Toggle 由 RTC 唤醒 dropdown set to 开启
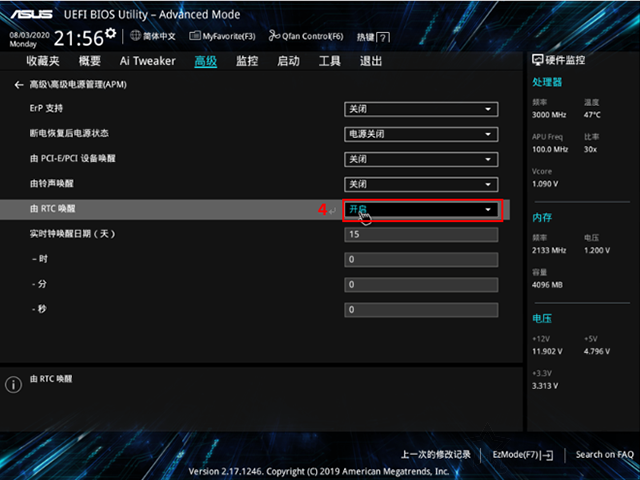This screenshot has width=640, height=480. pos(423,210)
